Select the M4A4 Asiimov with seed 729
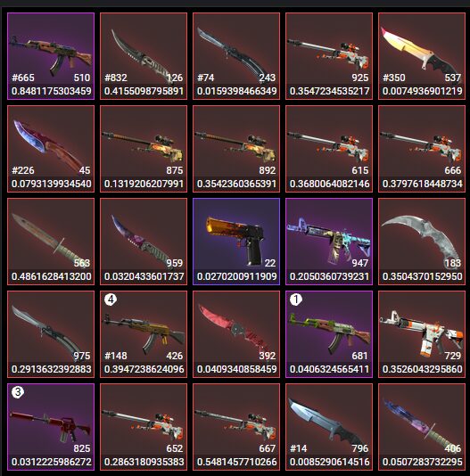The image size is (470, 476). coord(422,334)
